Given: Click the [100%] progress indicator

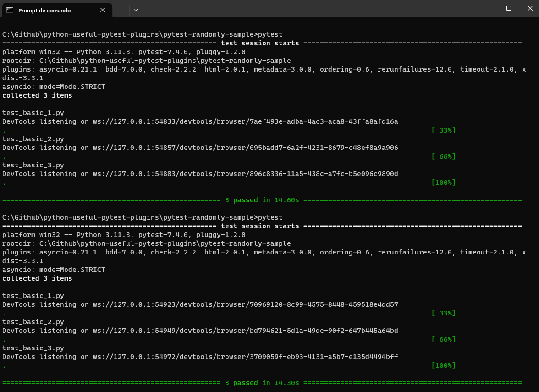Looking at the screenshot, I should click(x=443, y=182).
